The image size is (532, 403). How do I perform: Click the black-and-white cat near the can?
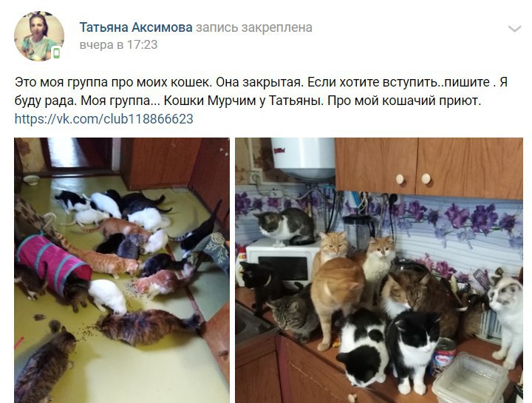tap(412, 350)
